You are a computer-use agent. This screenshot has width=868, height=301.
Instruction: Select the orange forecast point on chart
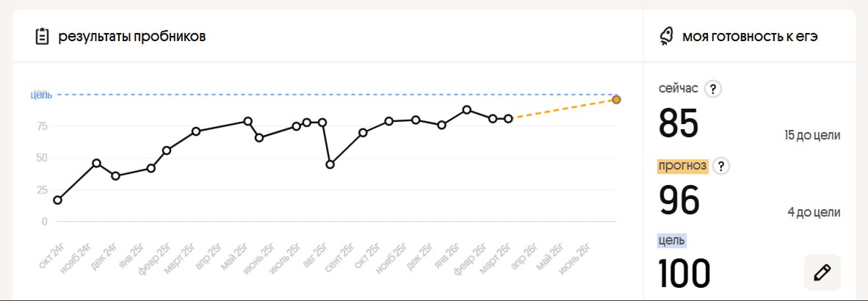[616, 100]
